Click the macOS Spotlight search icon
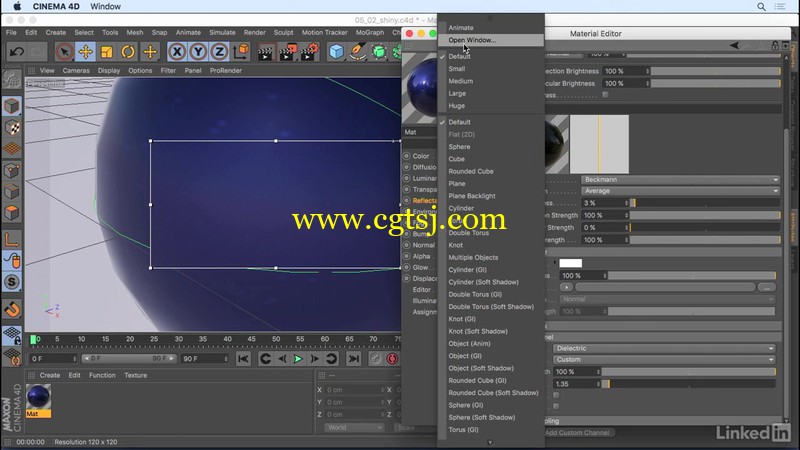This screenshot has width=800, height=450. pyautogui.click(x=761, y=7)
